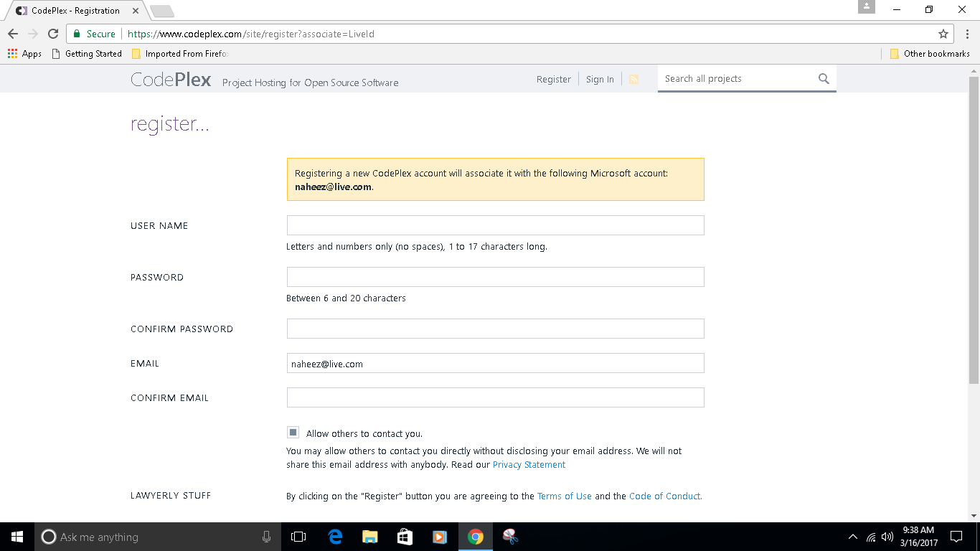Open Microsoft Edge from the taskbar
Screen dimensions: 980x551
click(x=334, y=537)
